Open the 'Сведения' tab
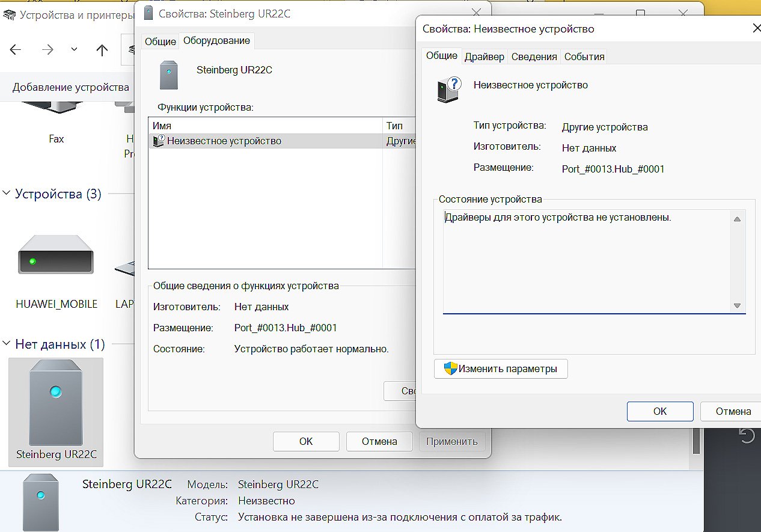This screenshot has width=761, height=532. coord(534,57)
